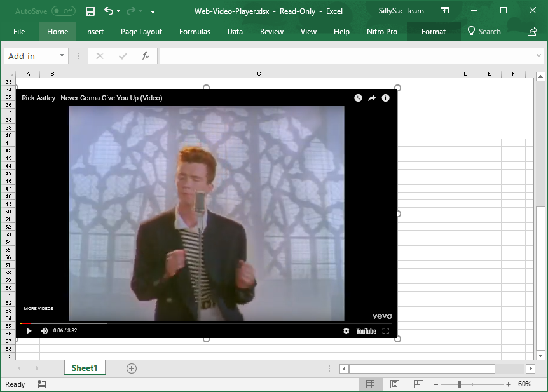Open video settings gear icon

coord(346,331)
